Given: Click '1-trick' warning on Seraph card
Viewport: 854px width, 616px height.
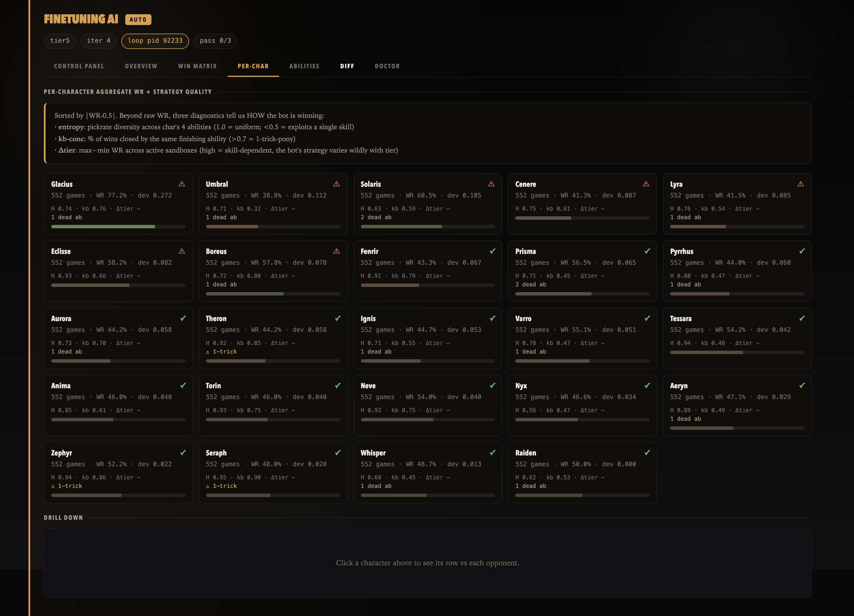Looking at the screenshot, I should point(221,486).
